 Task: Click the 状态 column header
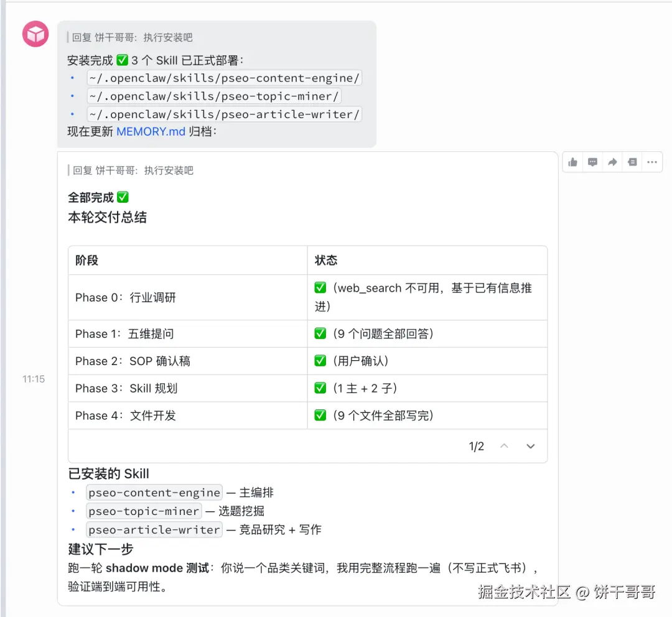pyautogui.click(x=326, y=261)
